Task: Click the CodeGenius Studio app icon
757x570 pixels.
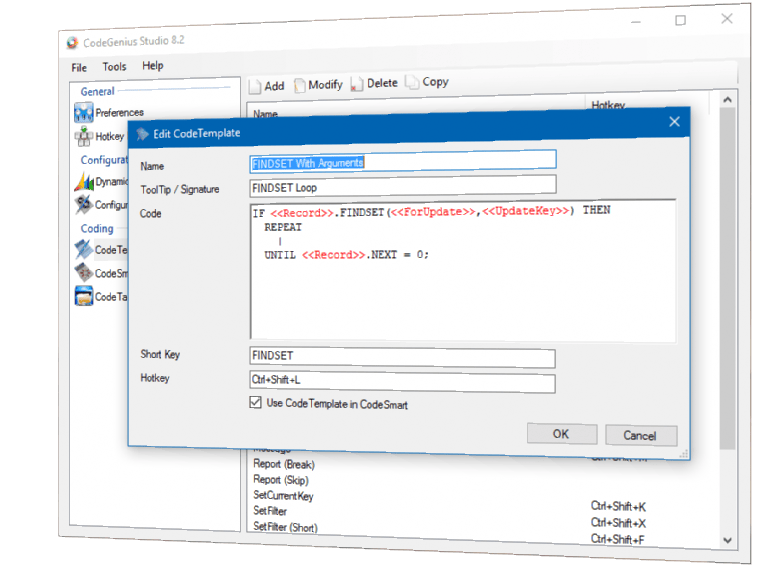Action: pos(72,43)
